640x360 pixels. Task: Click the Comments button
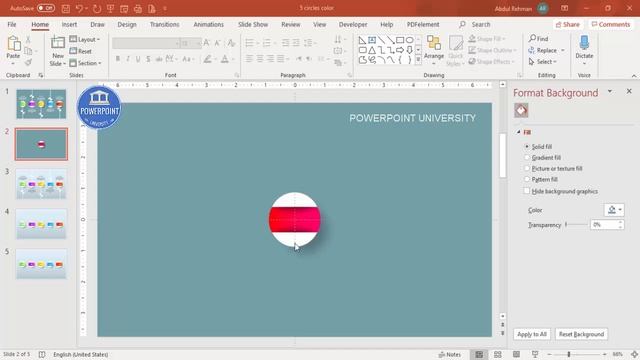pos(611,24)
